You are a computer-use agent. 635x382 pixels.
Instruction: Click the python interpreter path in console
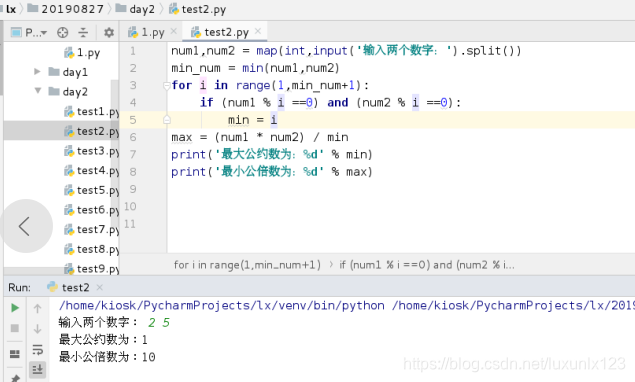click(222, 305)
